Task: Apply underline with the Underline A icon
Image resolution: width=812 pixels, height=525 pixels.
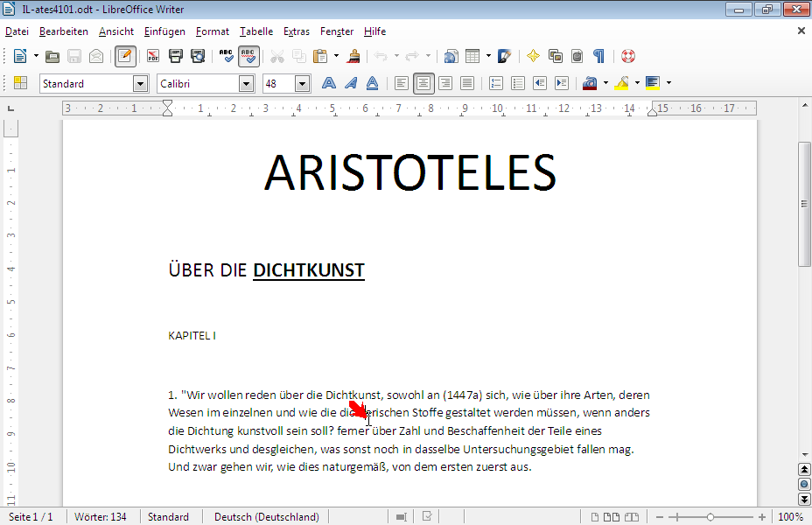Action: [373, 83]
